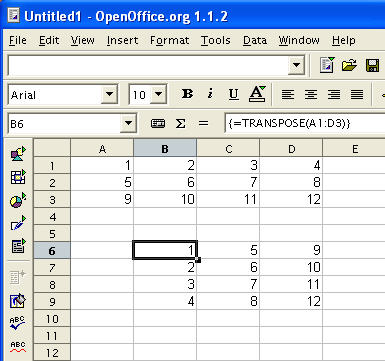Viewport: 385px width, 361px height.
Task: Open the Window menu
Action: pos(299,40)
